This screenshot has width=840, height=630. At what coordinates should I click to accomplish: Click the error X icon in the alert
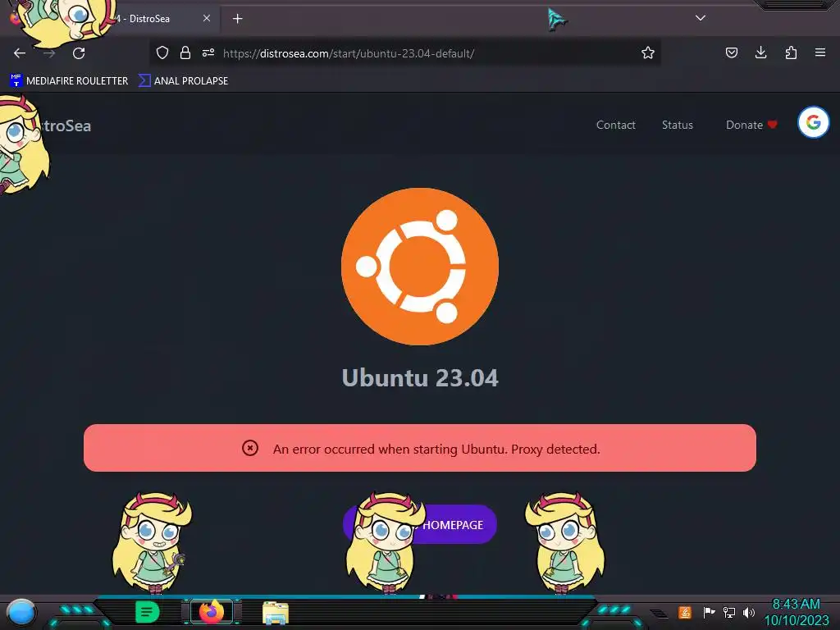coord(250,448)
